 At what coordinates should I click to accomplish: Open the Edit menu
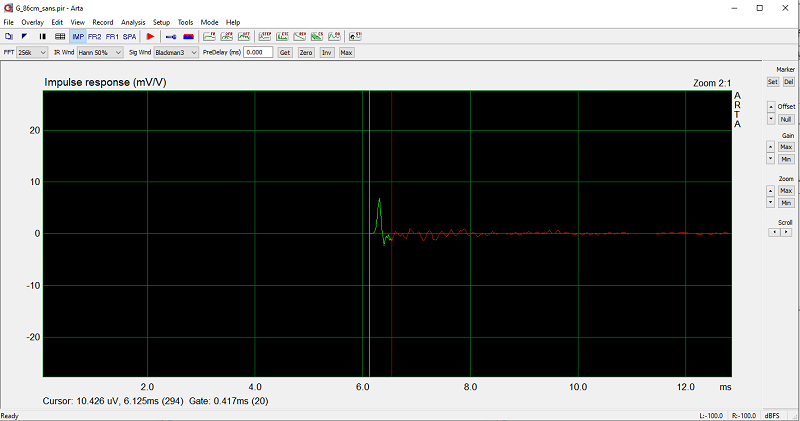tap(57, 22)
